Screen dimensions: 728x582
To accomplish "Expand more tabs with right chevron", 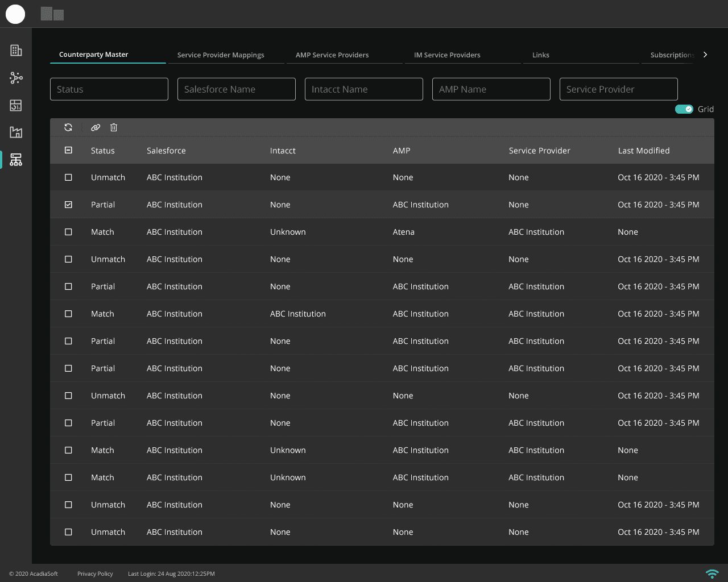I will (x=705, y=55).
